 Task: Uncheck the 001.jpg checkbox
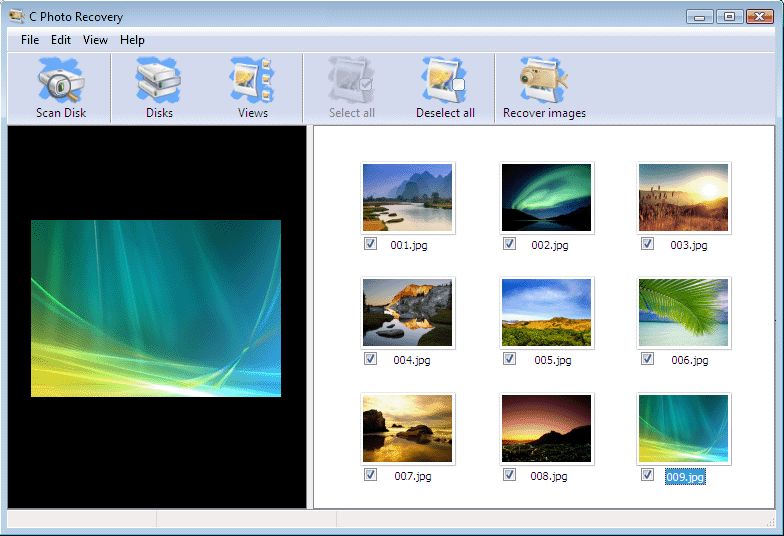tap(370, 244)
